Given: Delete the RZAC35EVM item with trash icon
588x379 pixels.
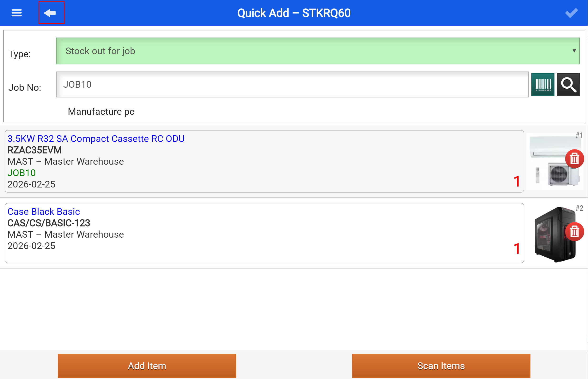Looking at the screenshot, I should point(574,159).
